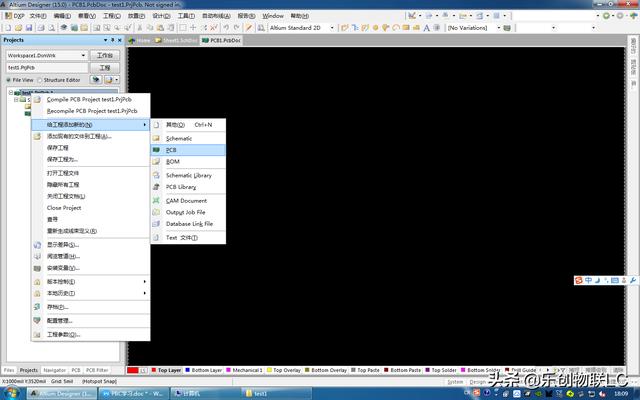Expand the 版本控制 submenu arrow

144,282
